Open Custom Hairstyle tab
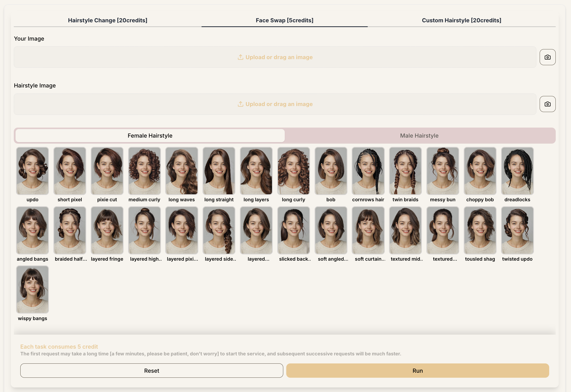Image resolution: width=571 pixels, height=392 pixels. click(461, 20)
